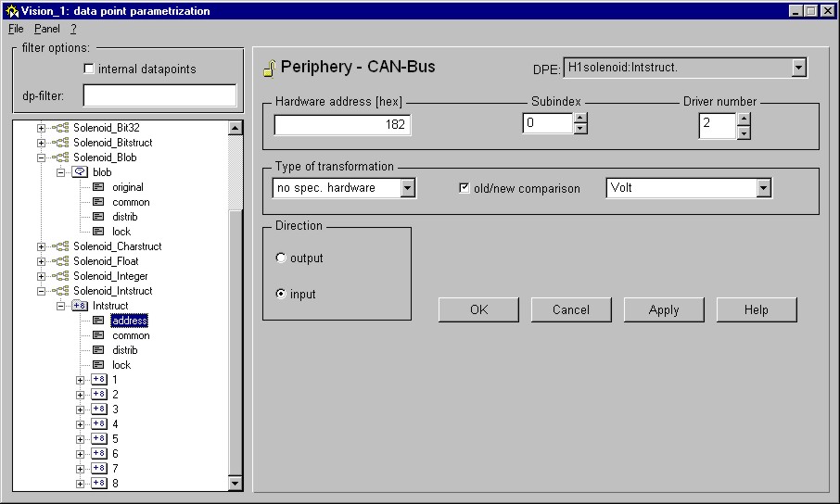Click the blob node icon under Solenoid_Blob
The image size is (840, 504).
(x=80, y=172)
